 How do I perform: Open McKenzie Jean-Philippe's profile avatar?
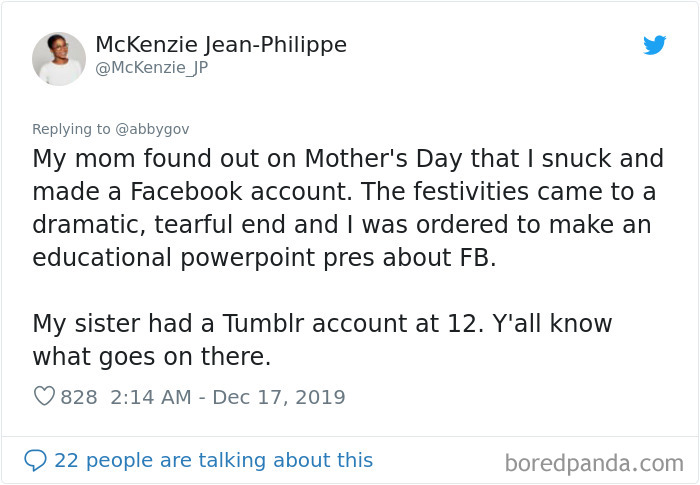point(59,58)
